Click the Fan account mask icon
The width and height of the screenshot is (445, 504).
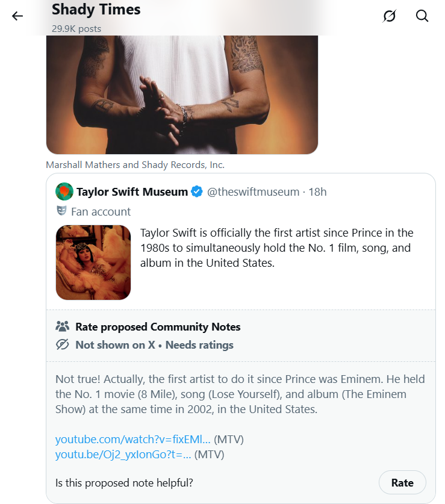click(x=61, y=211)
